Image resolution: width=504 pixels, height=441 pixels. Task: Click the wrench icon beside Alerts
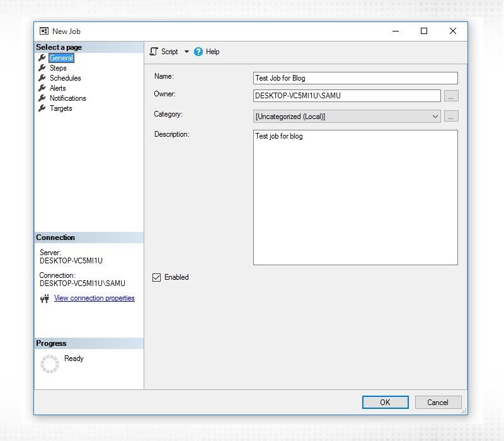tap(42, 88)
